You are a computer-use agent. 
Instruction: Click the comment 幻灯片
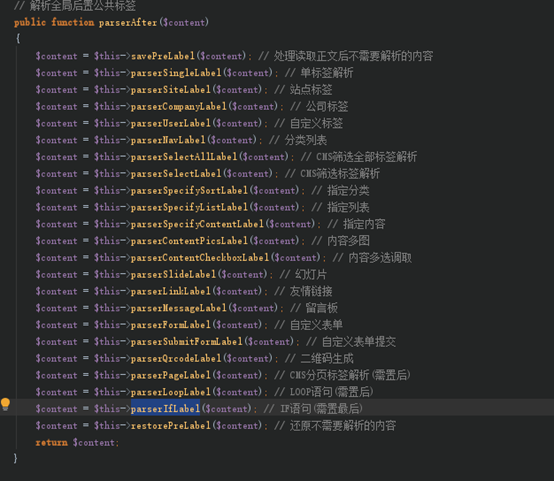click(311, 274)
